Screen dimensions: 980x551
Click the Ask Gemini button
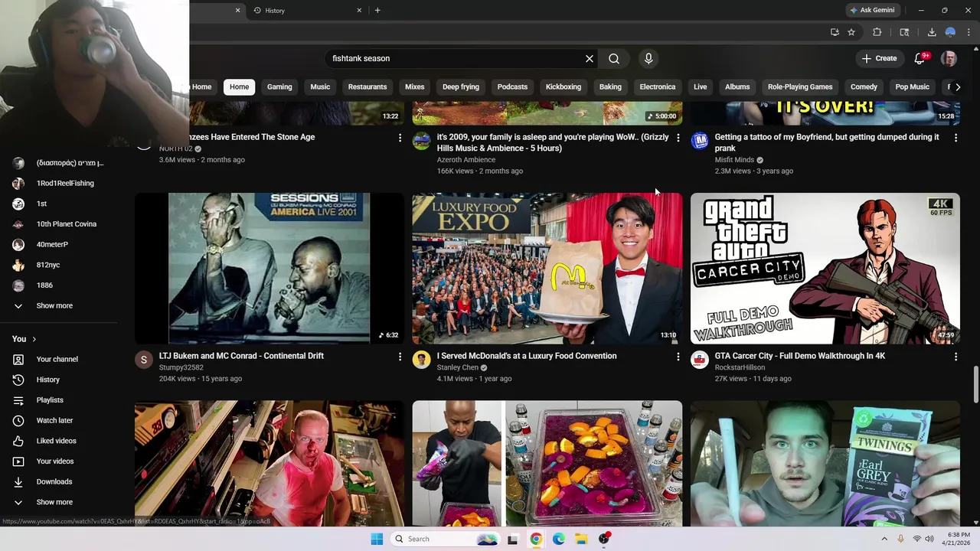[x=872, y=11]
